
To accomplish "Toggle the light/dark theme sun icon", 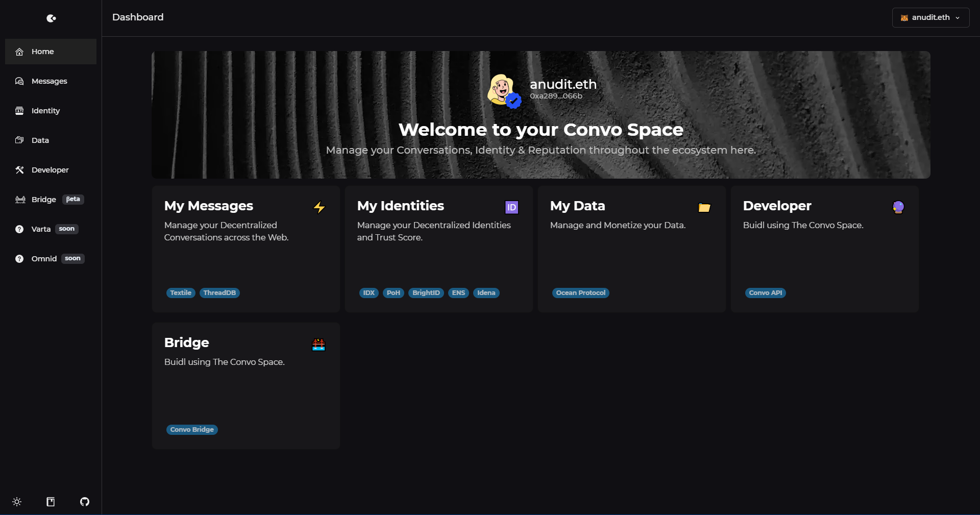I will pos(17,502).
